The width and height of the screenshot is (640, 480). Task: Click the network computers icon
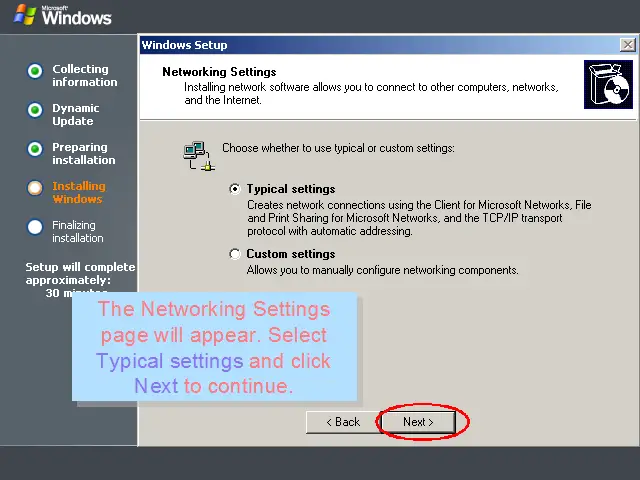point(199,156)
